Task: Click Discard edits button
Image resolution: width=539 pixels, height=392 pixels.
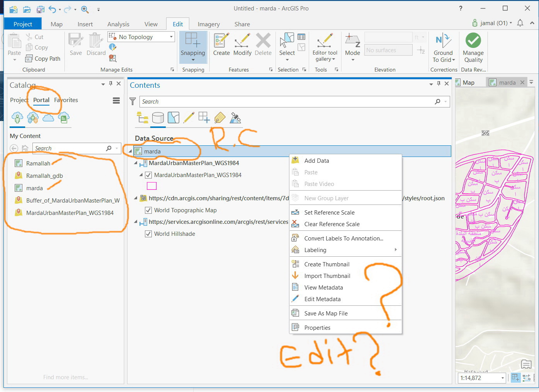Action: 96,44
